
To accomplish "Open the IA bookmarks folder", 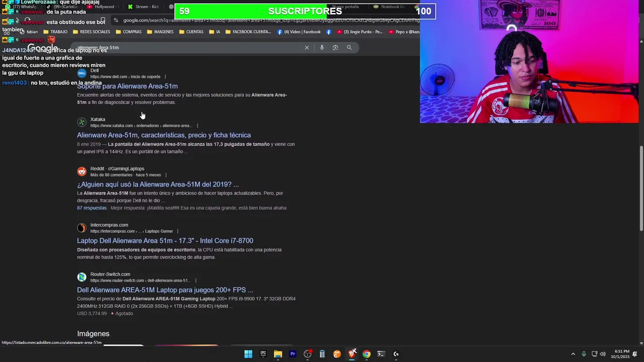I will tap(214, 32).
